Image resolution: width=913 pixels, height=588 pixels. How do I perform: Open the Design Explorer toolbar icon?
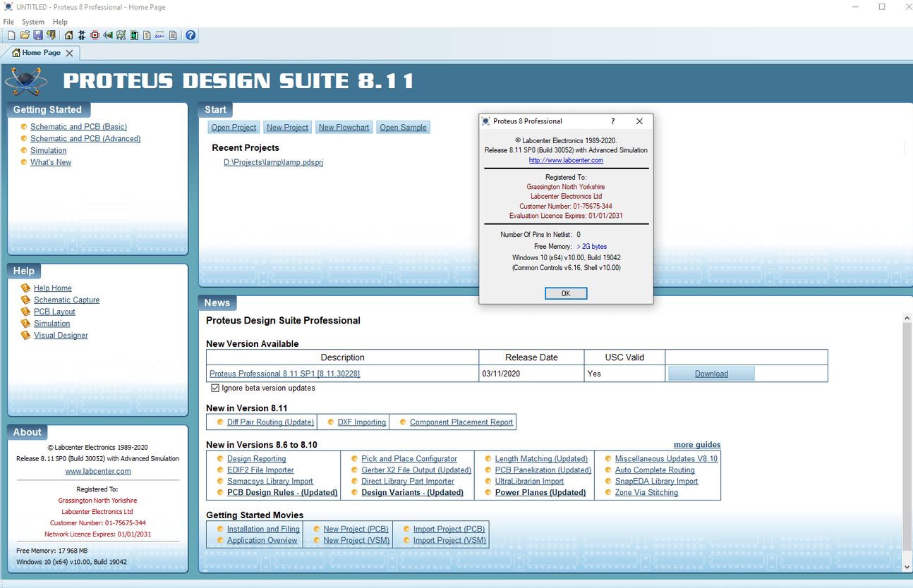pos(134,35)
